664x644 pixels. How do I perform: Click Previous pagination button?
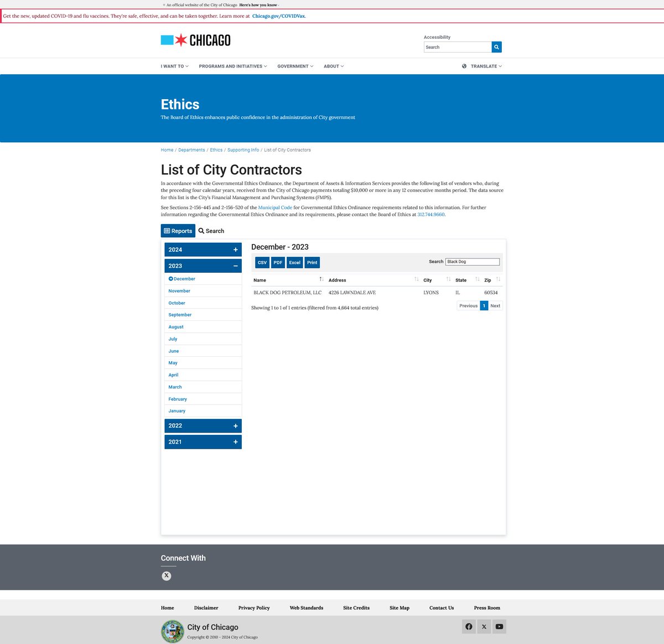pos(468,305)
